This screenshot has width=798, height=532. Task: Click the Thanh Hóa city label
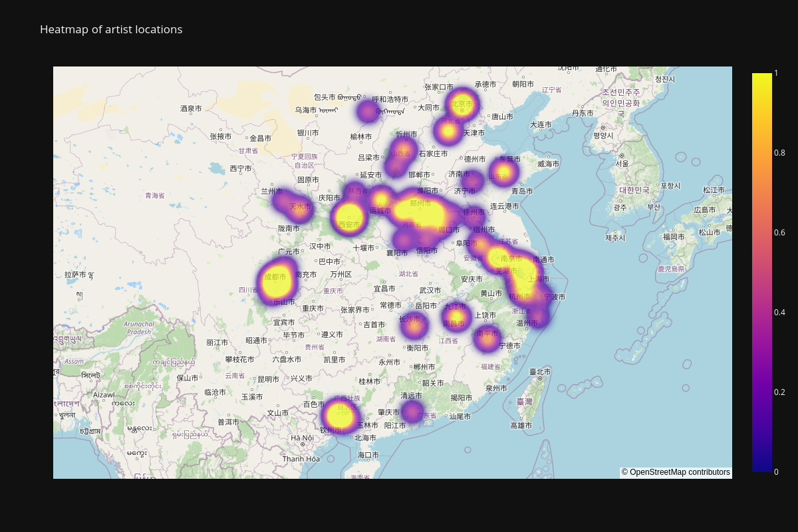point(301,459)
